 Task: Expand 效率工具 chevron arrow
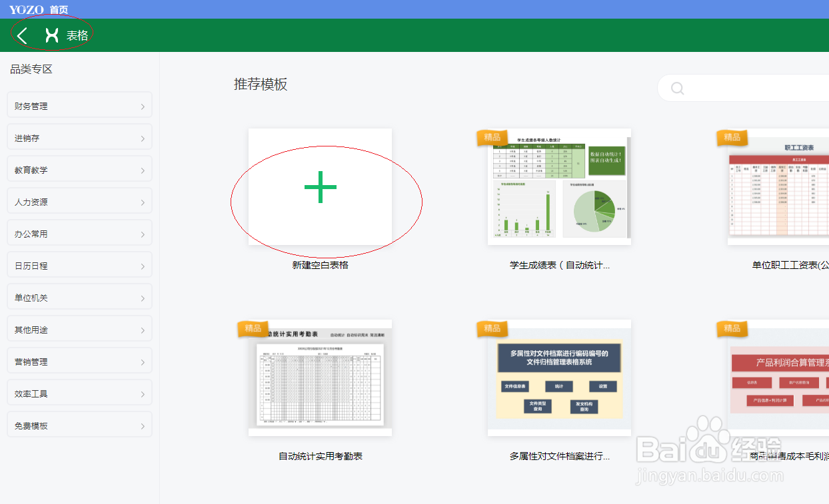click(143, 394)
